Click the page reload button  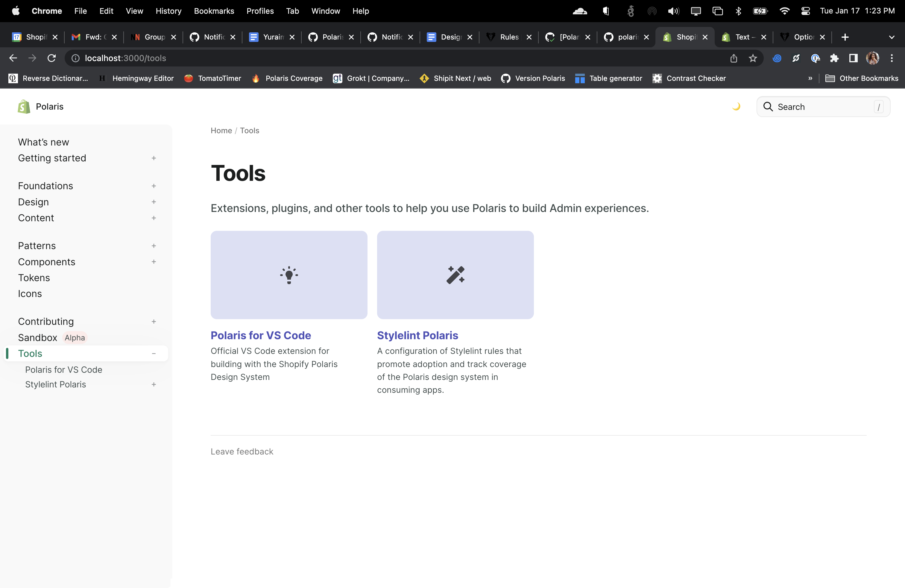click(51, 58)
